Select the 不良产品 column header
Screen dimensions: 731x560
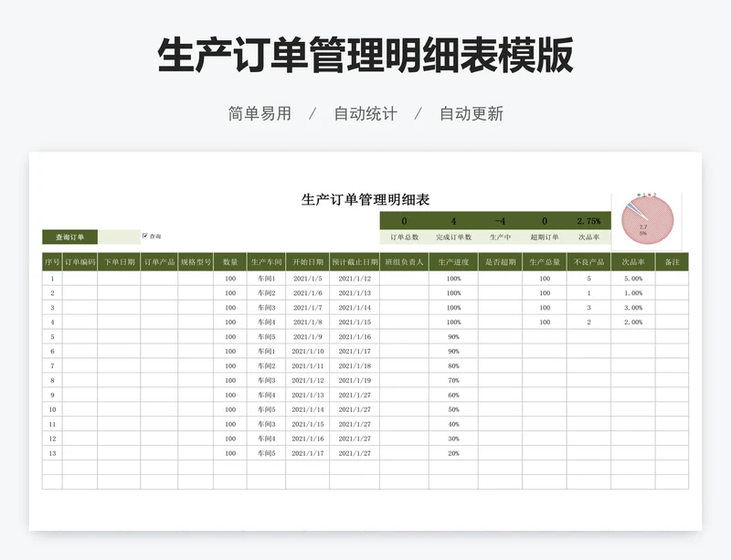(x=588, y=262)
